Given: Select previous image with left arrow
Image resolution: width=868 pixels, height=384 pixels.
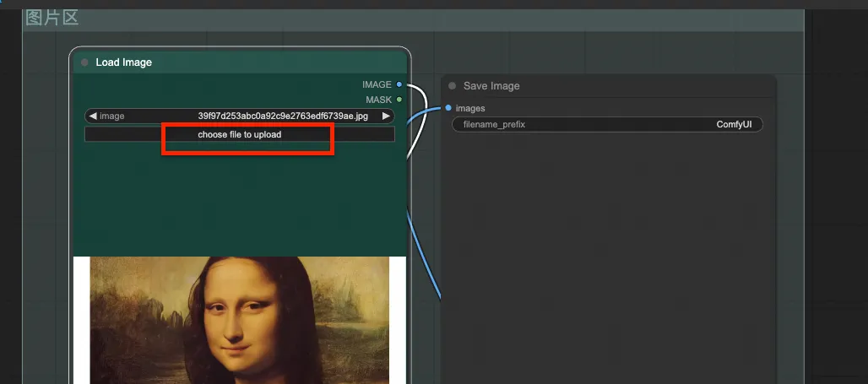Looking at the screenshot, I should (92, 116).
